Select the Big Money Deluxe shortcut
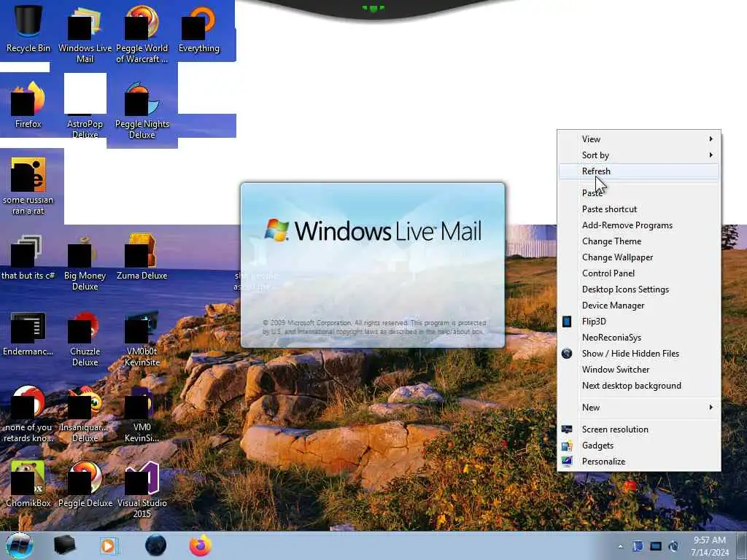 85,262
